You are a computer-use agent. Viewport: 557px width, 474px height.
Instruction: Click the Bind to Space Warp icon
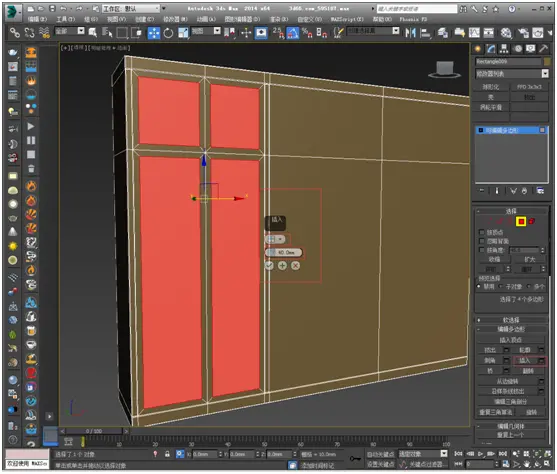(x=44, y=33)
